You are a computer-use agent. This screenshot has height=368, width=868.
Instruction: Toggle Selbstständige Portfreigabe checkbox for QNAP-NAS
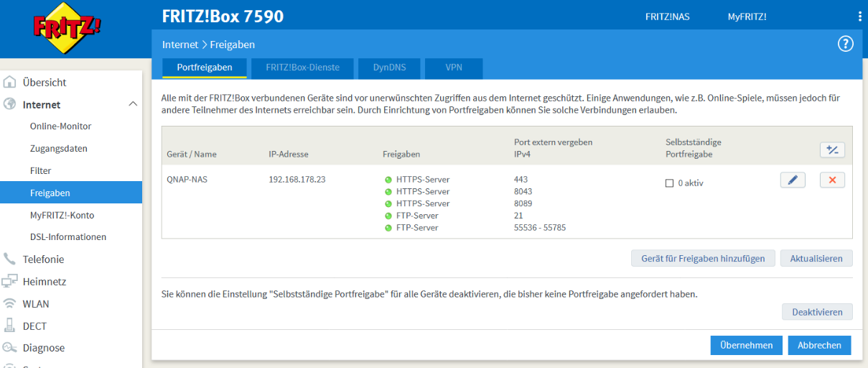click(670, 183)
